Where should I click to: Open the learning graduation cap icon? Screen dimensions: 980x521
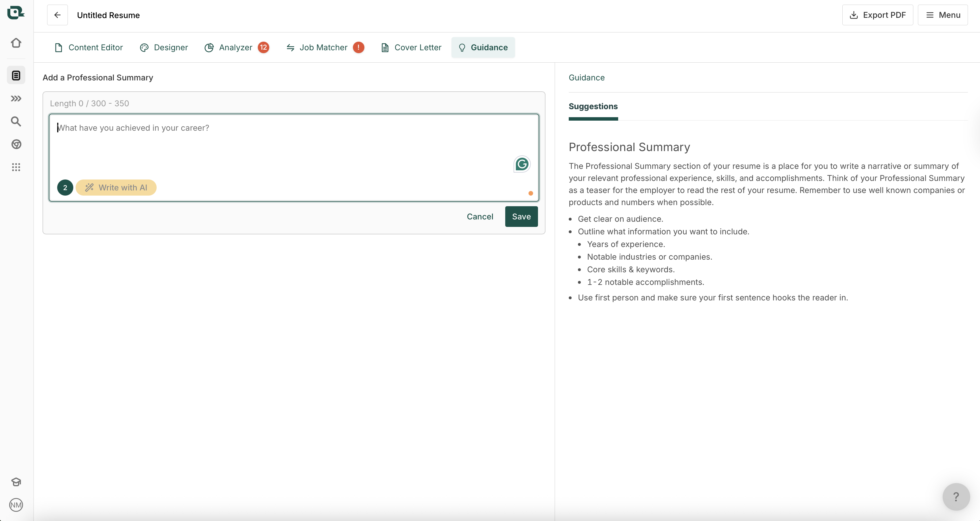coord(16,482)
